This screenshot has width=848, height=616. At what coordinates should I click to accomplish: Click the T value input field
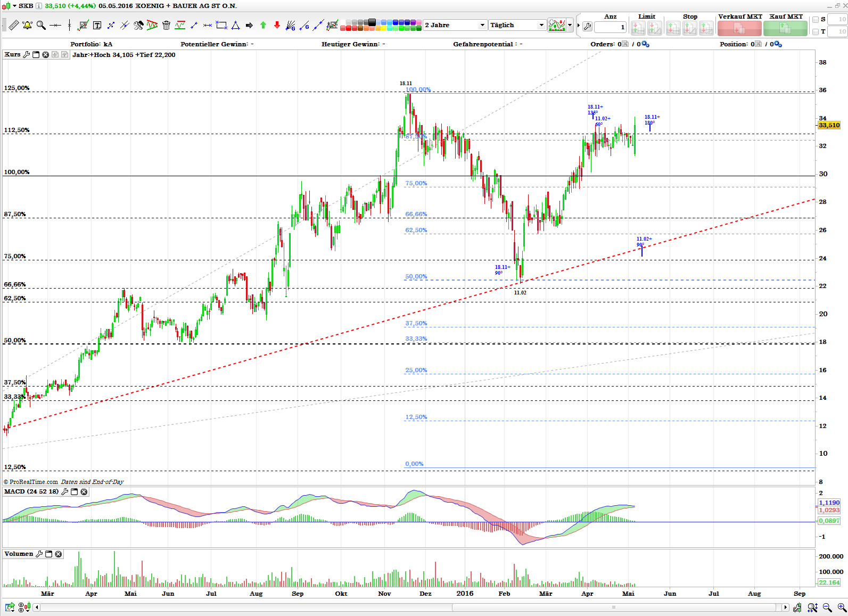pyautogui.click(x=837, y=32)
